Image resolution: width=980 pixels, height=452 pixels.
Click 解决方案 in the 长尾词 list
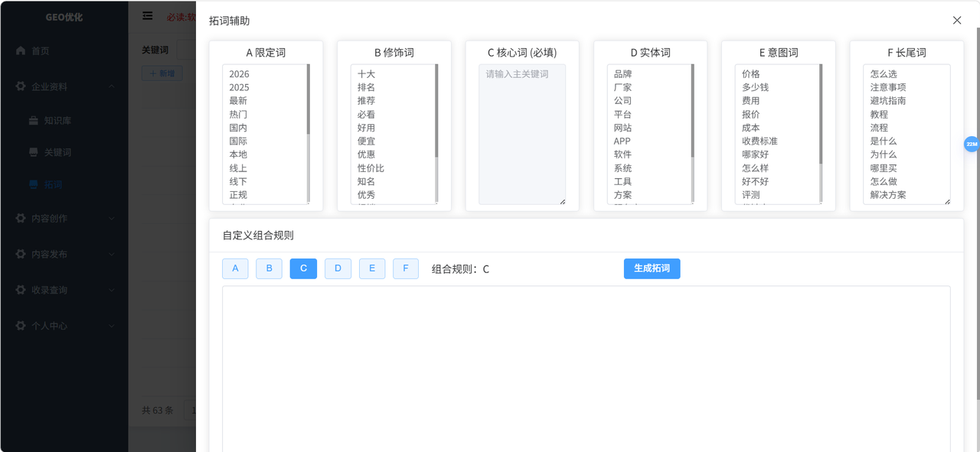[x=888, y=195]
